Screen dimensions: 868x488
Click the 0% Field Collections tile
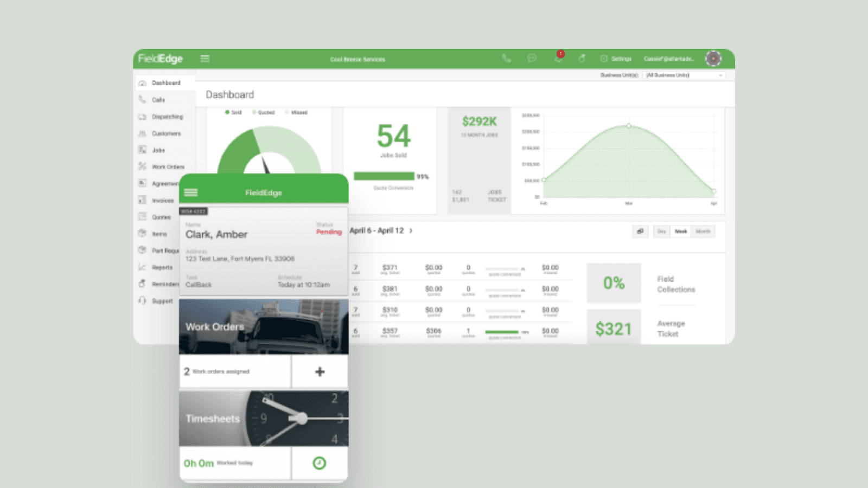(x=614, y=283)
